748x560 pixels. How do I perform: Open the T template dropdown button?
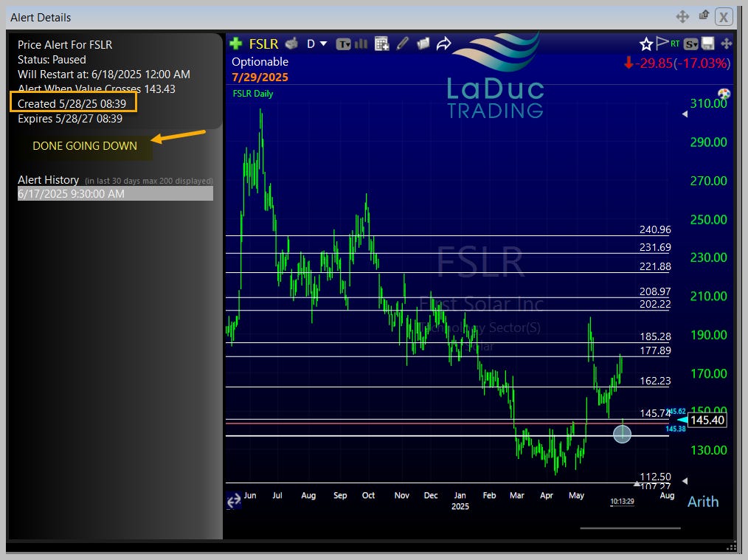click(x=344, y=44)
